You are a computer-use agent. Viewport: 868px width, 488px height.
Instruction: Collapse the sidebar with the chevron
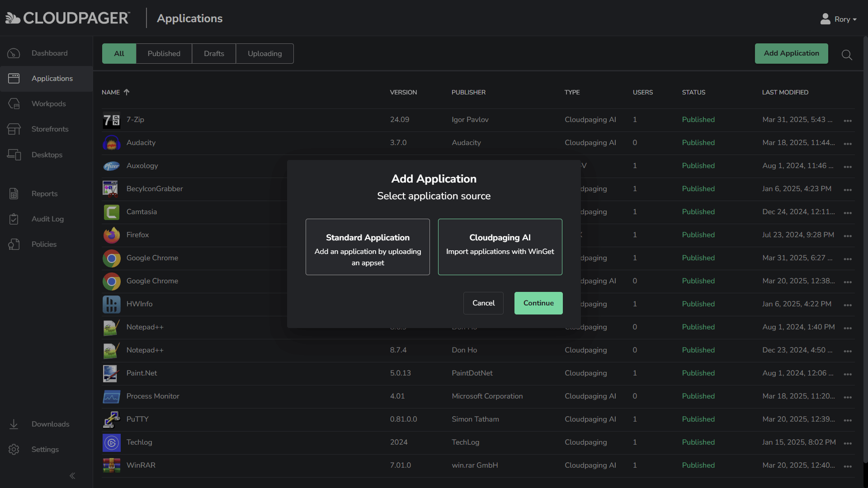click(x=72, y=476)
